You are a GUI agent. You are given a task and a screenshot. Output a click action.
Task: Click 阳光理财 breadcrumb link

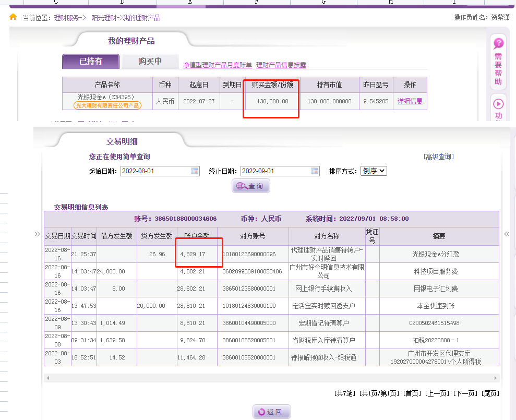coord(104,18)
